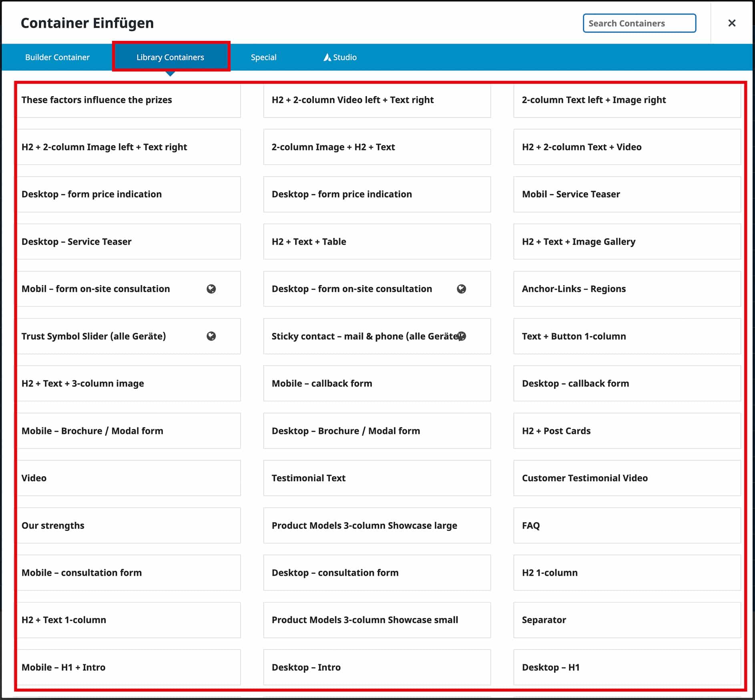Insert 'These factors influence the prizes' container
The image size is (755, 700).
pos(129,100)
